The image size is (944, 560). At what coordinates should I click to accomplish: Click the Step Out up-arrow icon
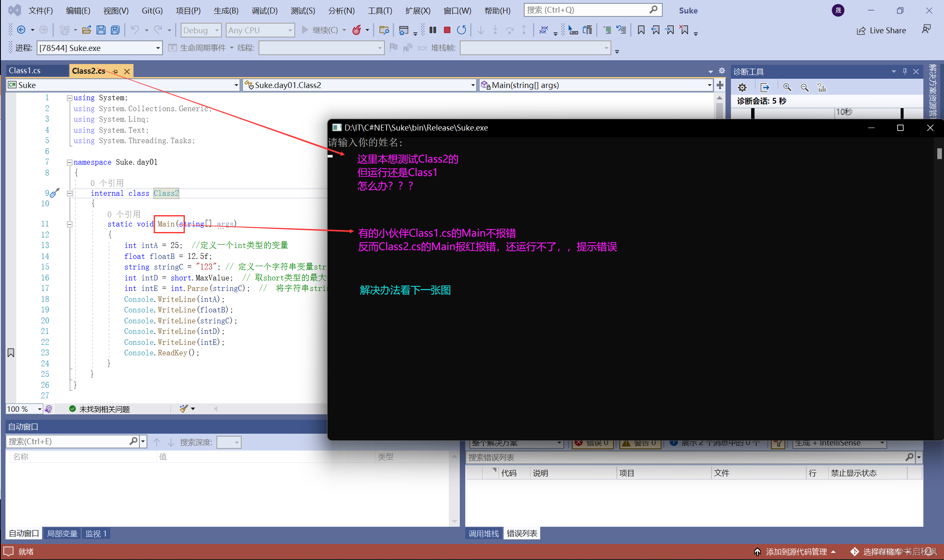[x=524, y=30]
